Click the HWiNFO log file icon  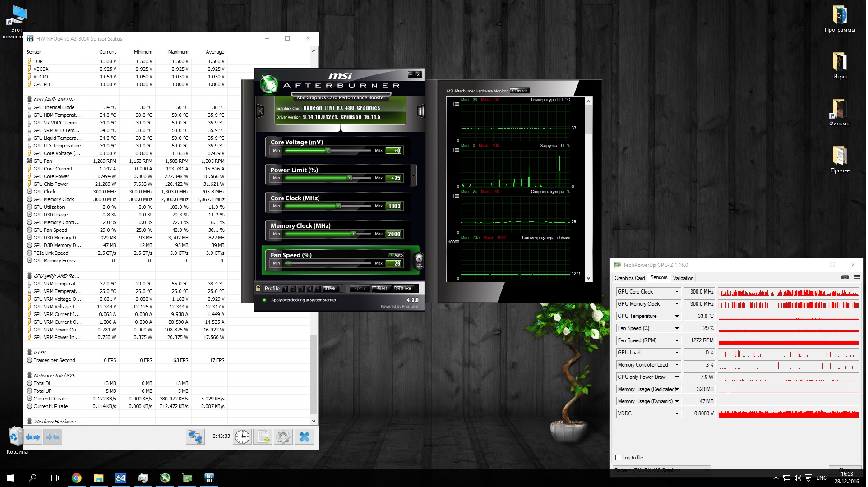(x=263, y=437)
